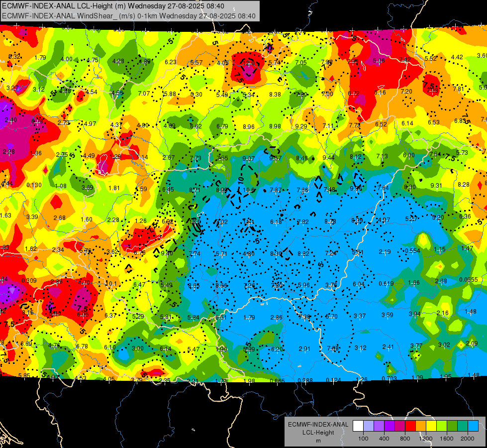The image size is (487, 448).
Task: Click the wind shear value 6.76
Action: point(140,253)
